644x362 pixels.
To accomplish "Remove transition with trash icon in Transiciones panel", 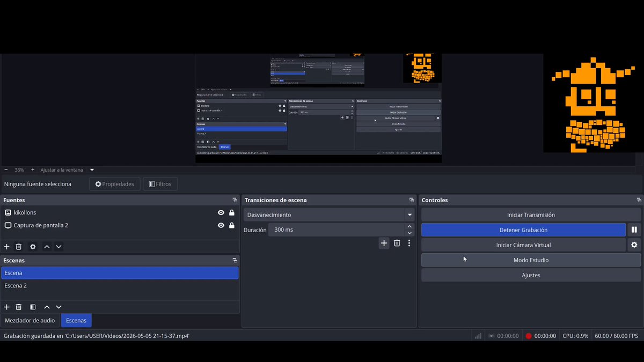I will pyautogui.click(x=397, y=243).
